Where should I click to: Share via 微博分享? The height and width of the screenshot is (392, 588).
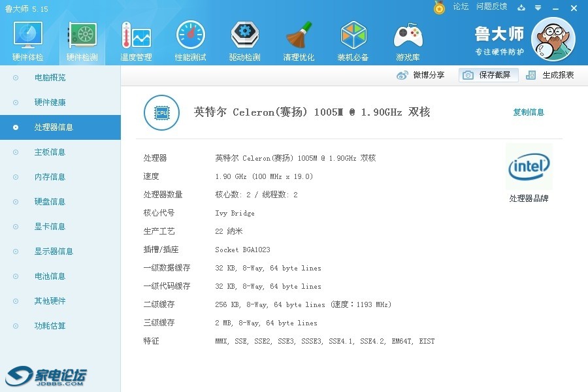tap(420, 75)
